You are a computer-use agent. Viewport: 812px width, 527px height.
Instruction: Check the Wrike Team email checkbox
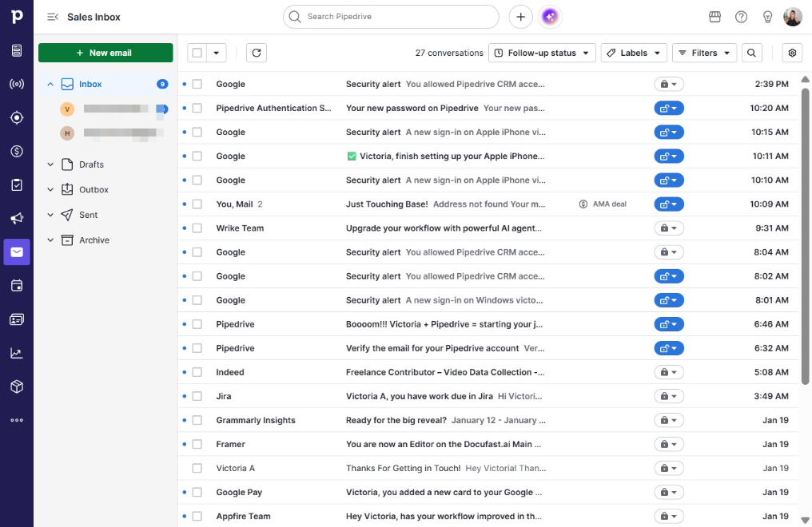point(197,228)
